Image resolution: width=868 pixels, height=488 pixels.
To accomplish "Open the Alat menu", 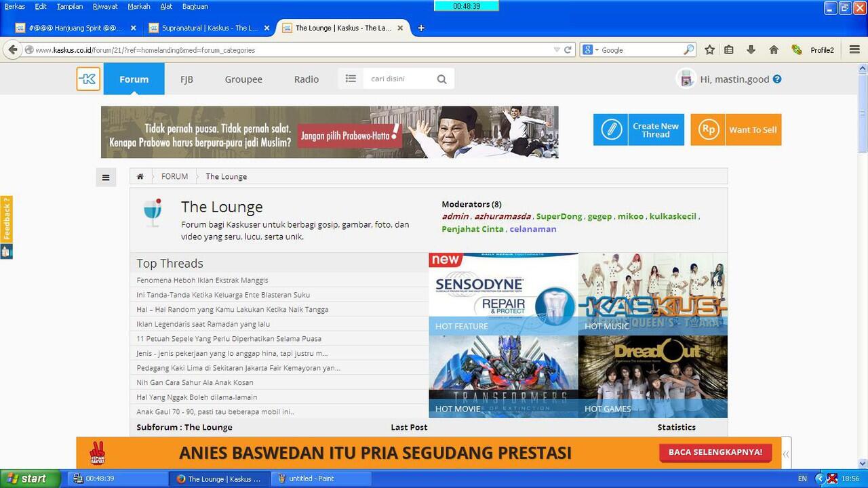I will pos(166,6).
